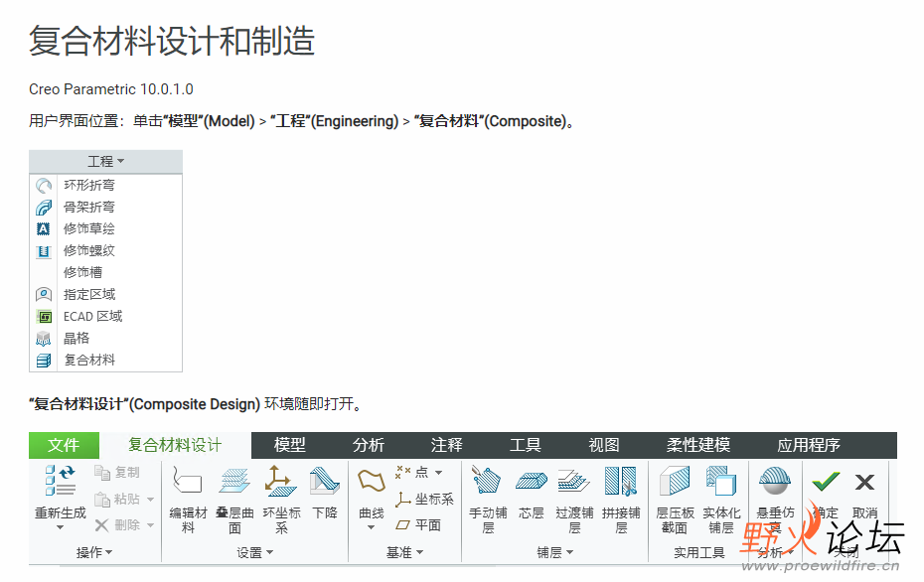Select the 环坐标系 rosette icon

(x=281, y=481)
